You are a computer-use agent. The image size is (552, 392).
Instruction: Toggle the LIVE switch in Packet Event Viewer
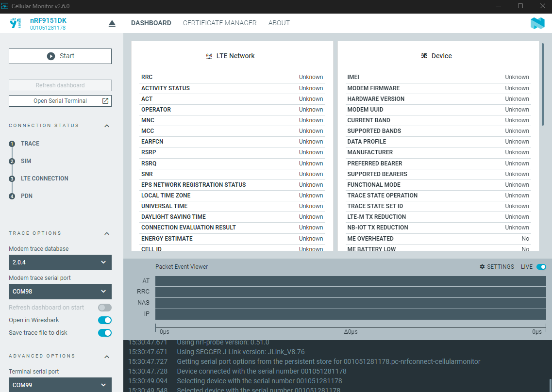(x=541, y=267)
